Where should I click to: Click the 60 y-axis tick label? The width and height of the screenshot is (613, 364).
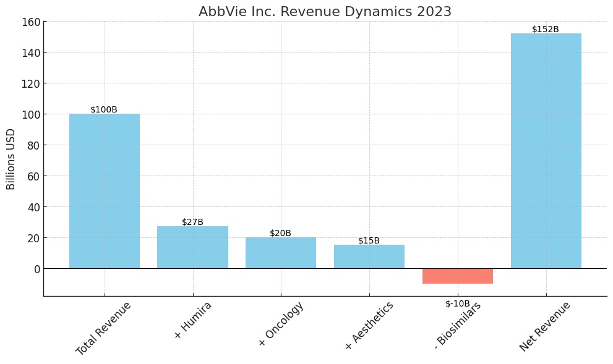[34, 176]
